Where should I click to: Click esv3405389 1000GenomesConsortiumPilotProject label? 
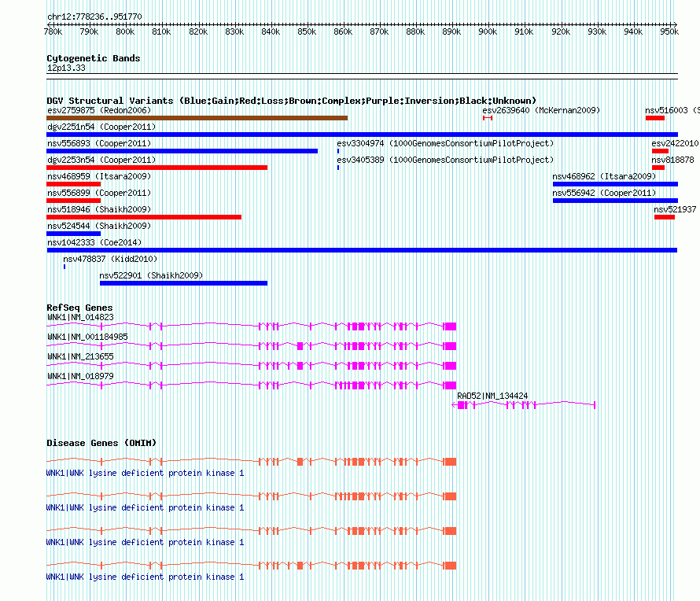(x=445, y=160)
